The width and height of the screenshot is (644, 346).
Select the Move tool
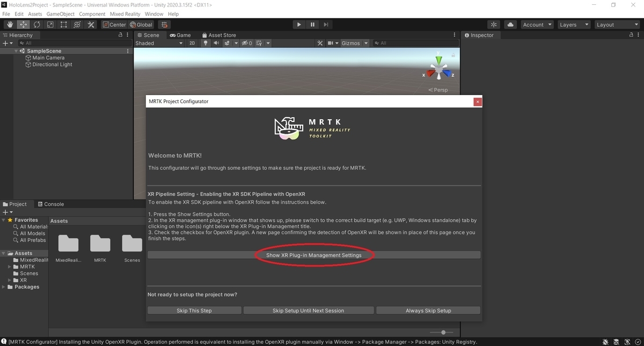tap(24, 25)
